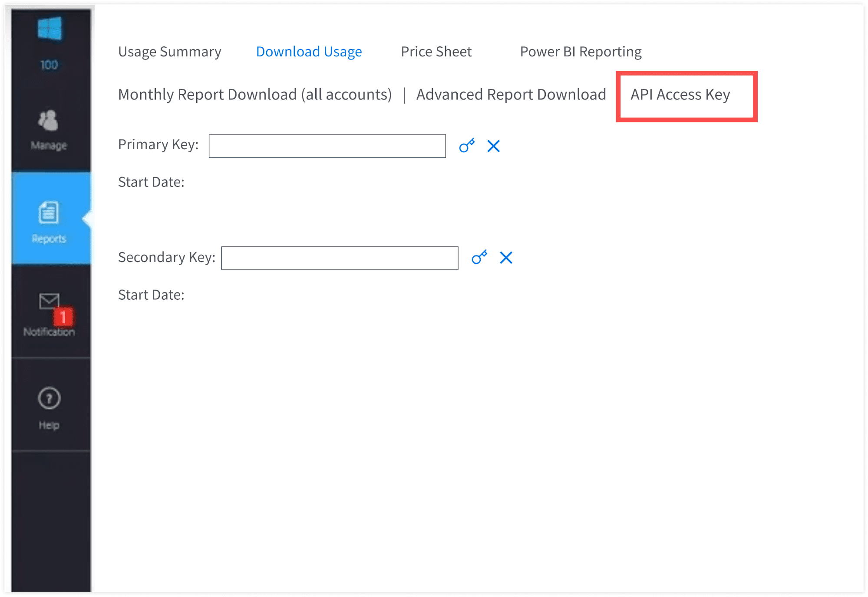Click in the Primary Key field
Image resolution: width=868 pixels, height=597 pixels.
pos(327,146)
